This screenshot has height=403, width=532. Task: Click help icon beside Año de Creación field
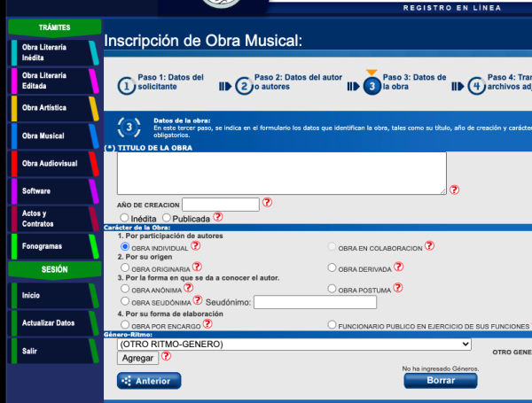tap(267, 202)
